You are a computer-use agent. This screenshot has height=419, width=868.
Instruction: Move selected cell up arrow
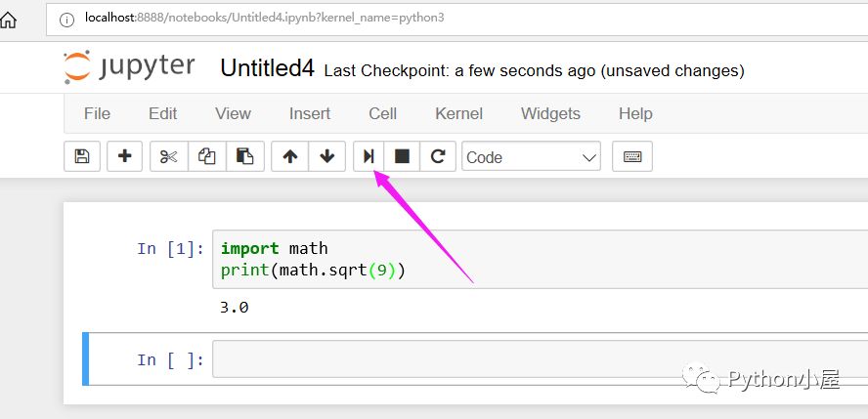(x=289, y=156)
